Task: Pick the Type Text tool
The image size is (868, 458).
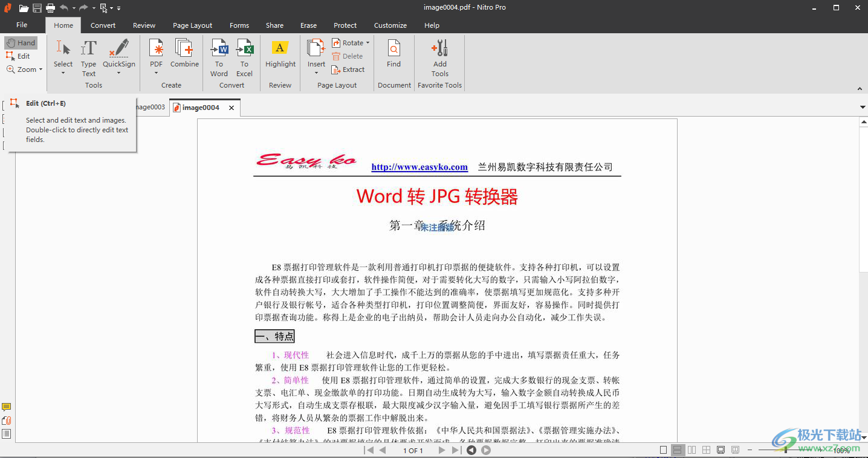Action: [89, 58]
